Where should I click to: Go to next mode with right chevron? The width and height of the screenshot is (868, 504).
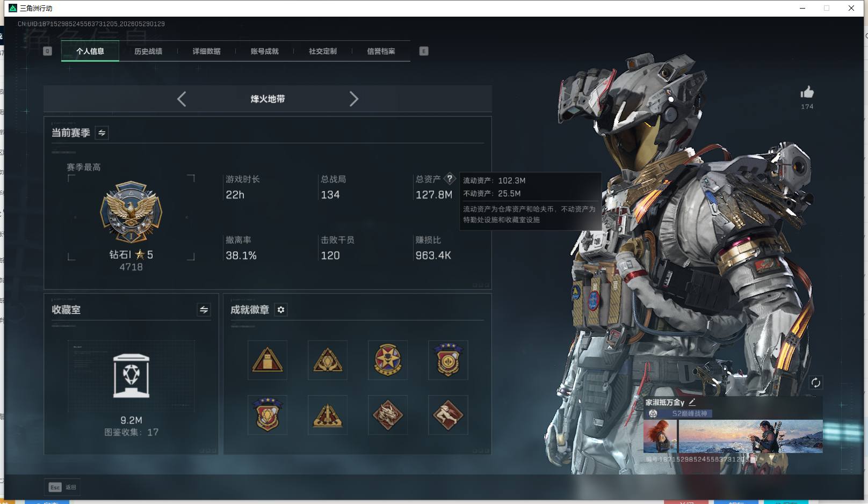click(353, 99)
